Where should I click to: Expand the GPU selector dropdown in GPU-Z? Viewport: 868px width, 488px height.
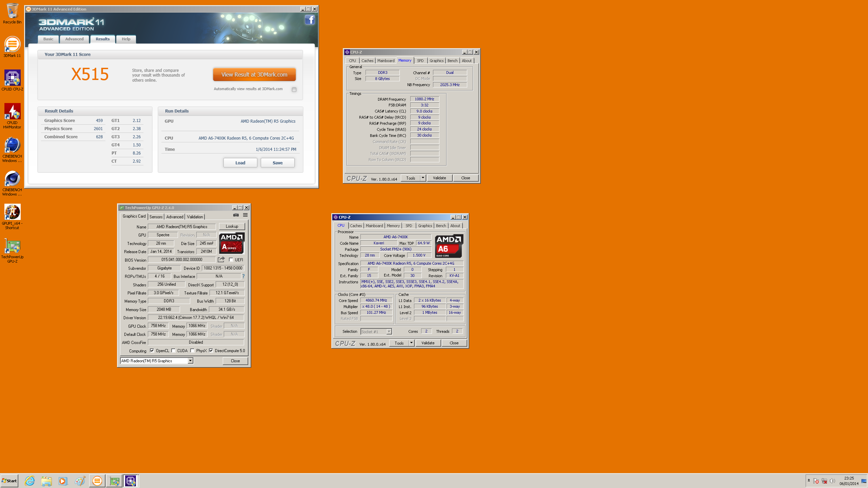click(191, 361)
